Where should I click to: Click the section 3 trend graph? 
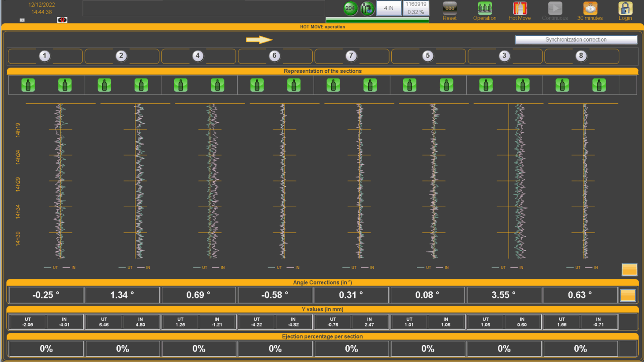click(x=520, y=181)
